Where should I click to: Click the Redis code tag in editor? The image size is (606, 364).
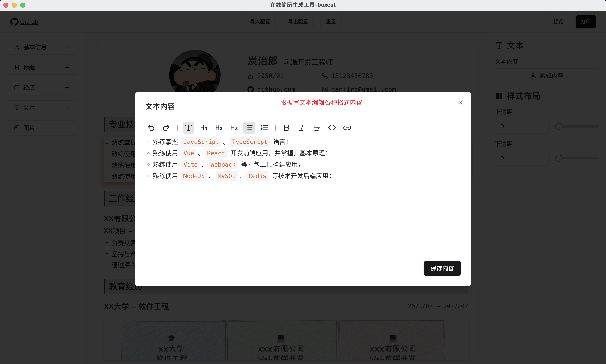coord(257,176)
